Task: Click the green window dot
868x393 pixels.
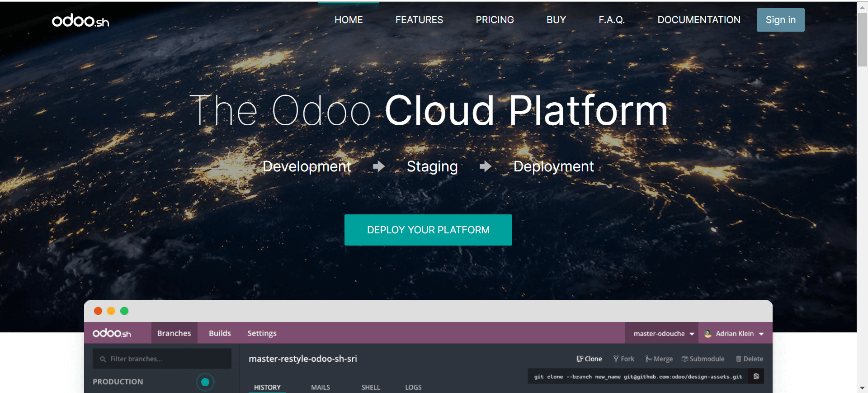Action: point(124,311)
